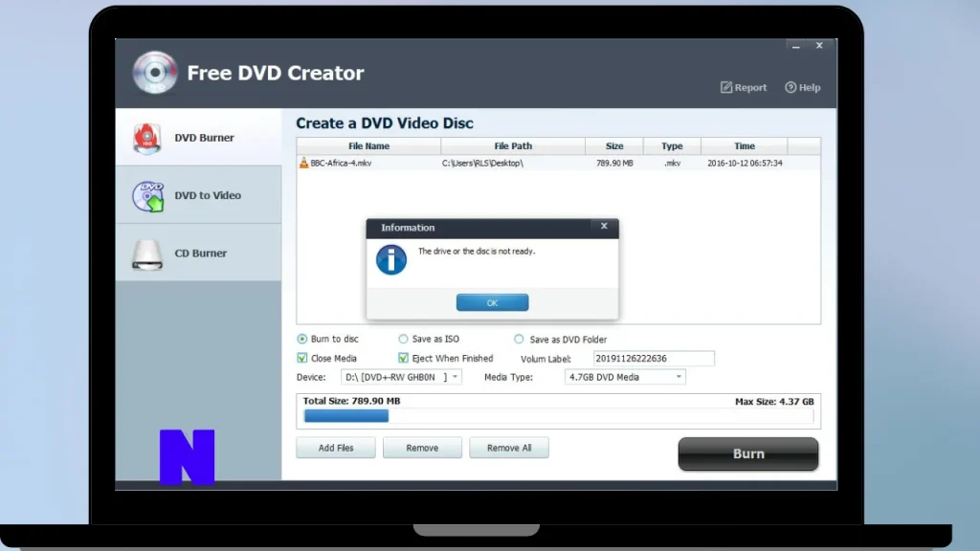Sort by the File Name column header

pos(368,146)
